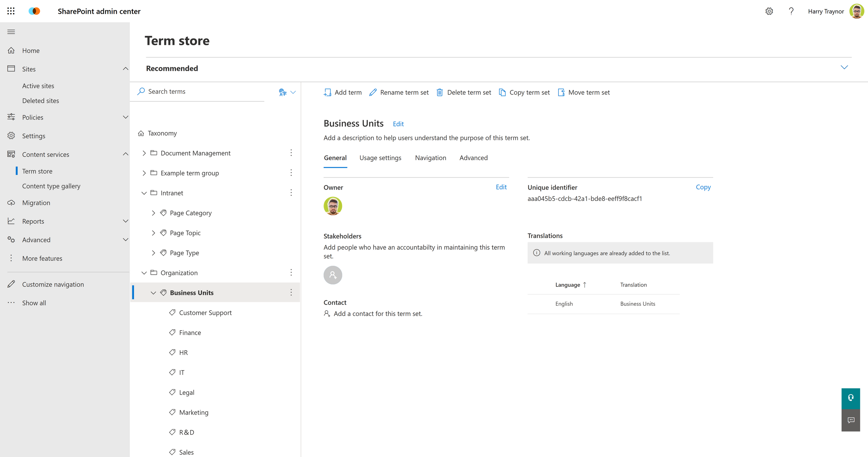Open the settings gear in the top bar
This screenshot has height=457, width=868.
769,11
